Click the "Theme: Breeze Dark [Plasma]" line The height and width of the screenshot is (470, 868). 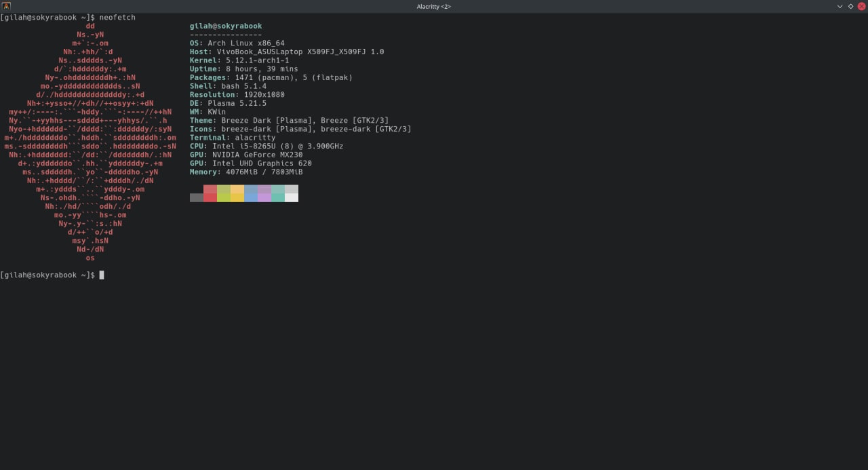[290, 120]
